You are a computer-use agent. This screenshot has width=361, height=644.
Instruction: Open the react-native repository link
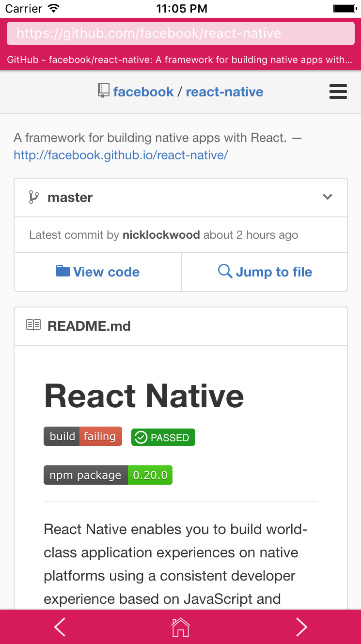tap(224, 92)
